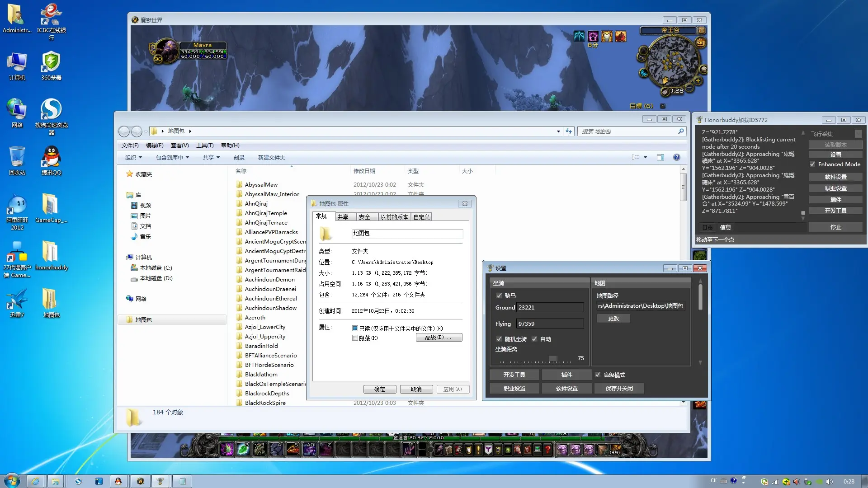This screenshot has height=488, width=868.
Task: Open the 回收站 recycle bin icon
Action: pos(17,157)
